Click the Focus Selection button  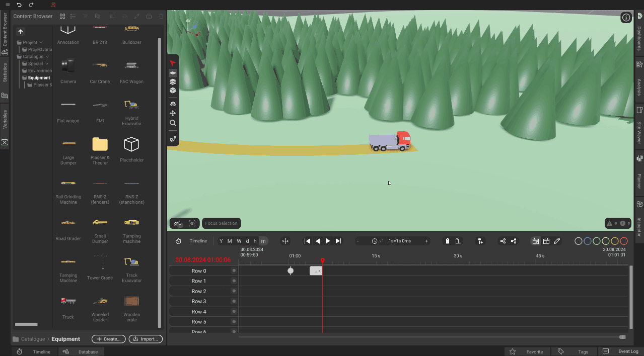(221, 223)
